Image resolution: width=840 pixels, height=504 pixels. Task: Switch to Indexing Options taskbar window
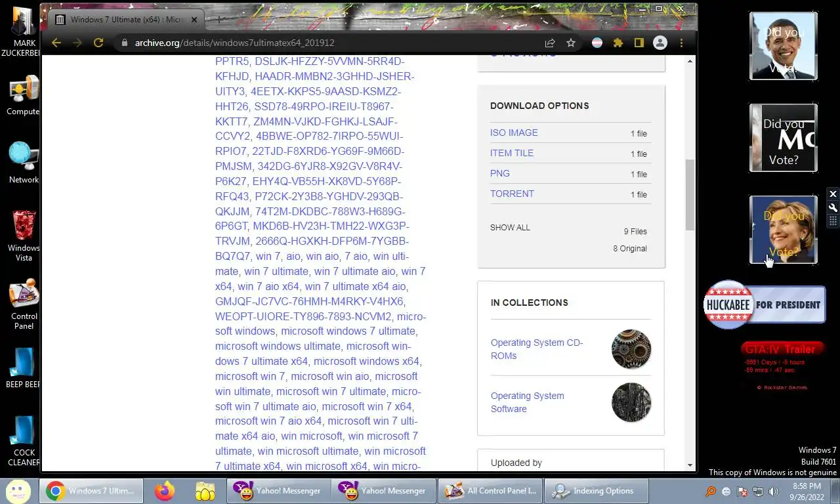[596, 491]
